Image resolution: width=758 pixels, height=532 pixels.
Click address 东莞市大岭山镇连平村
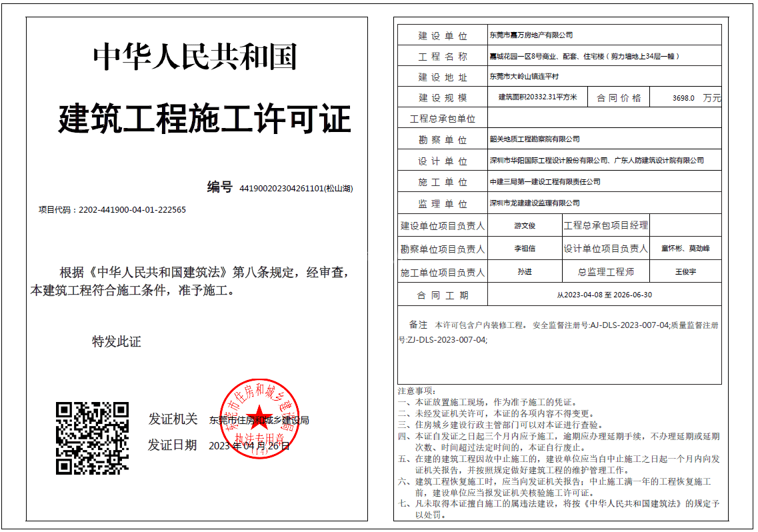[x=524, y=77]
